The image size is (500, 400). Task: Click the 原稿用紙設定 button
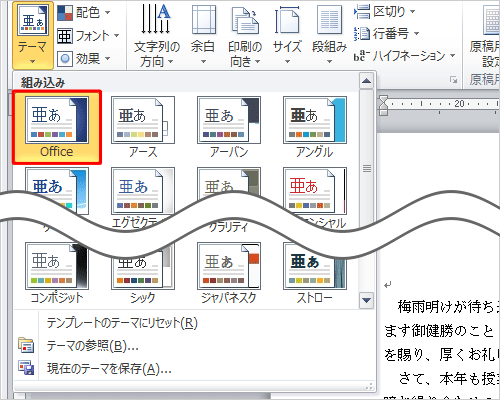click(485, 35)
